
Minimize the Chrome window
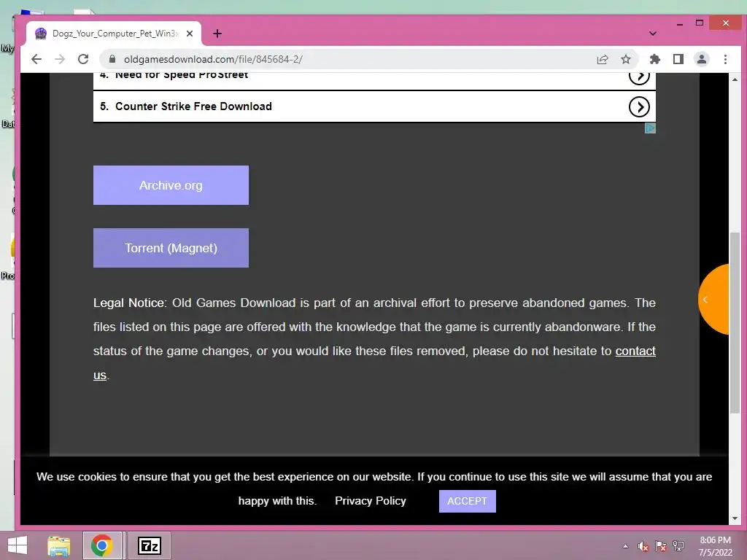click(680, 23)
